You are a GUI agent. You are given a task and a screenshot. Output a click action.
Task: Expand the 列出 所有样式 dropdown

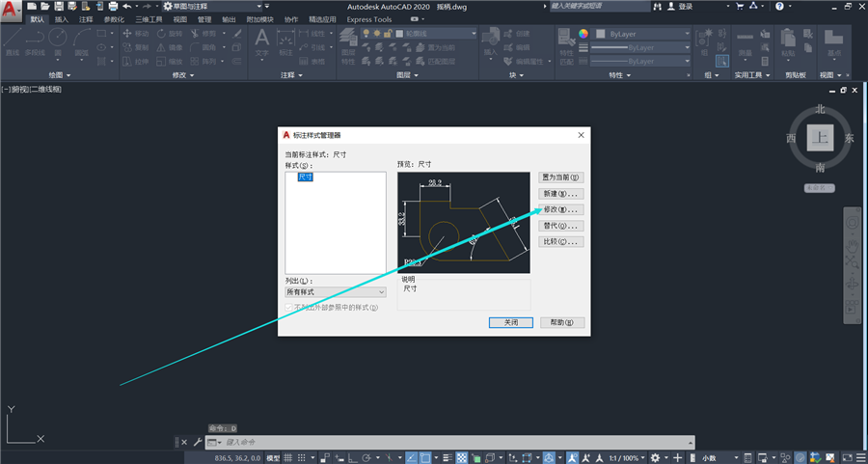336,291
